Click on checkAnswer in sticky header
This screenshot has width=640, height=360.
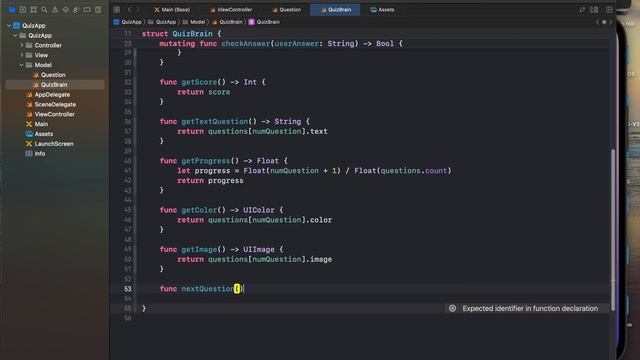pyautogui.click(x=246, y=43)
